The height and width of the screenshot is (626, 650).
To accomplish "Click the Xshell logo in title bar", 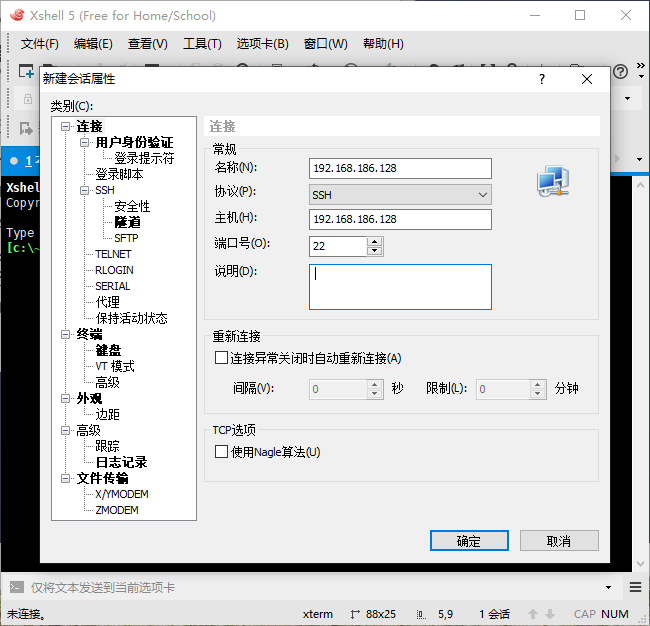I will point(17,15).
